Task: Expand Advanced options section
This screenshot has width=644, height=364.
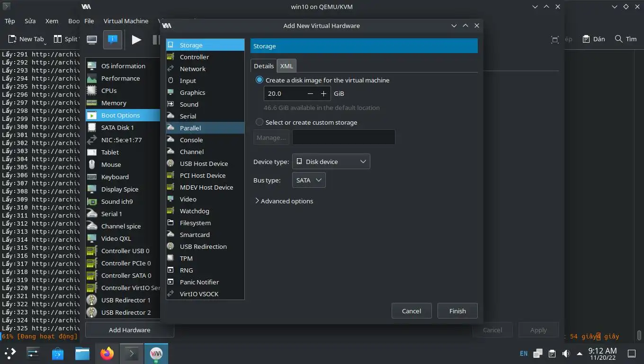Action: (284, 201)
